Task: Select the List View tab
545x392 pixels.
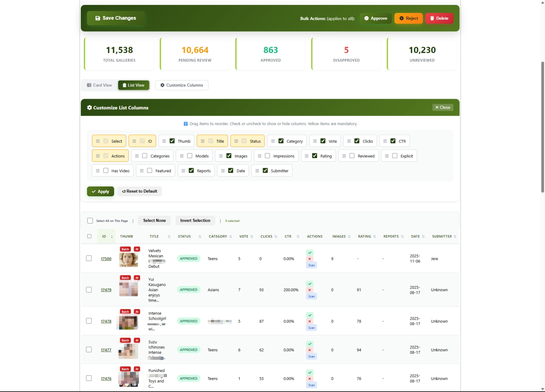Action: pyautogui.click(x=134, y=85)
